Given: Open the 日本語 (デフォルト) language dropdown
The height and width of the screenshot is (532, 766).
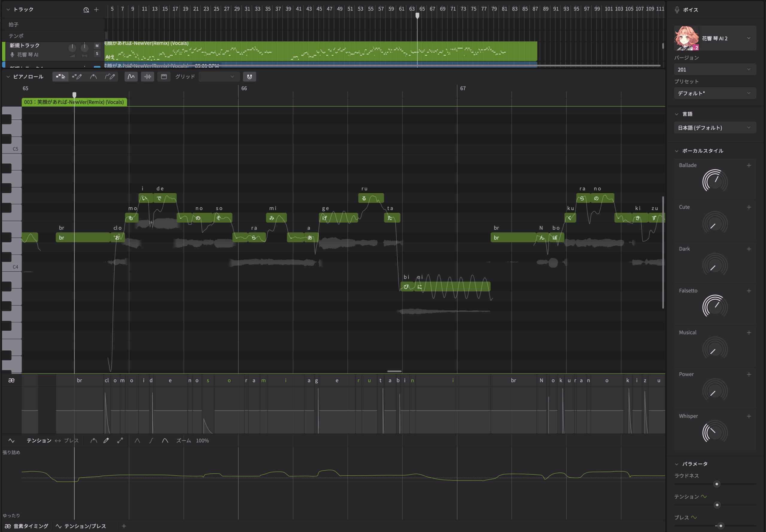Looking at the screenshot, I should coord(715,128).
